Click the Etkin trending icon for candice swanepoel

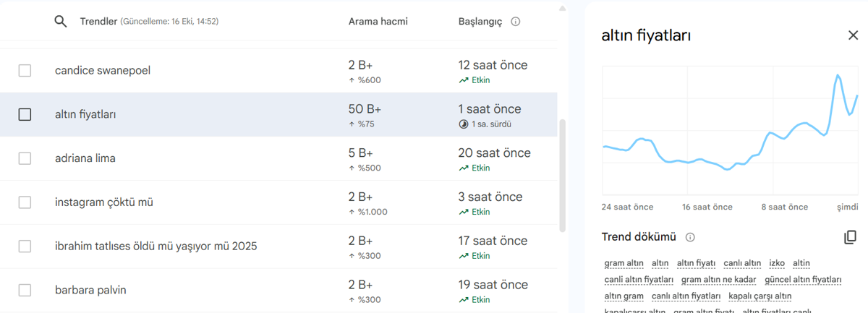[x=464, y=80]
